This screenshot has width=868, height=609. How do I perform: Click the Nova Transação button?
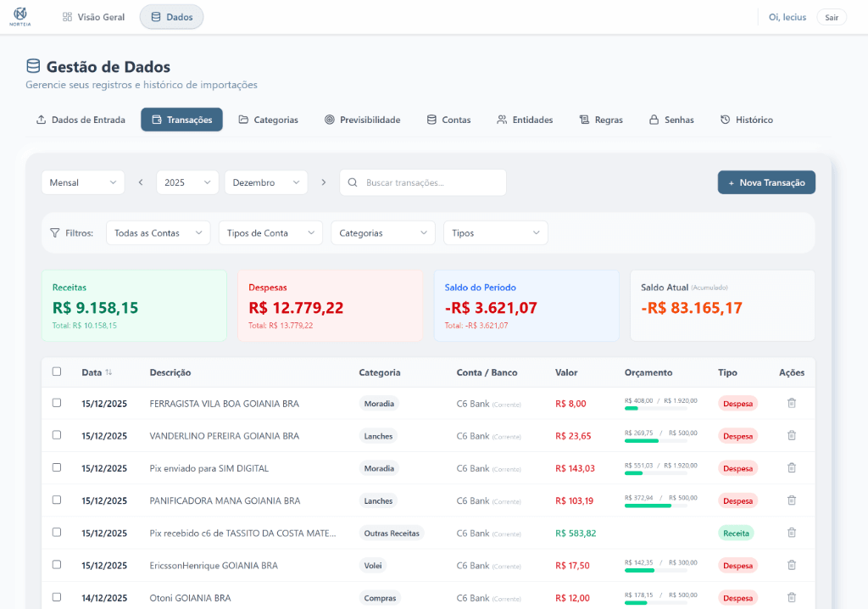[x=766, y=182]
